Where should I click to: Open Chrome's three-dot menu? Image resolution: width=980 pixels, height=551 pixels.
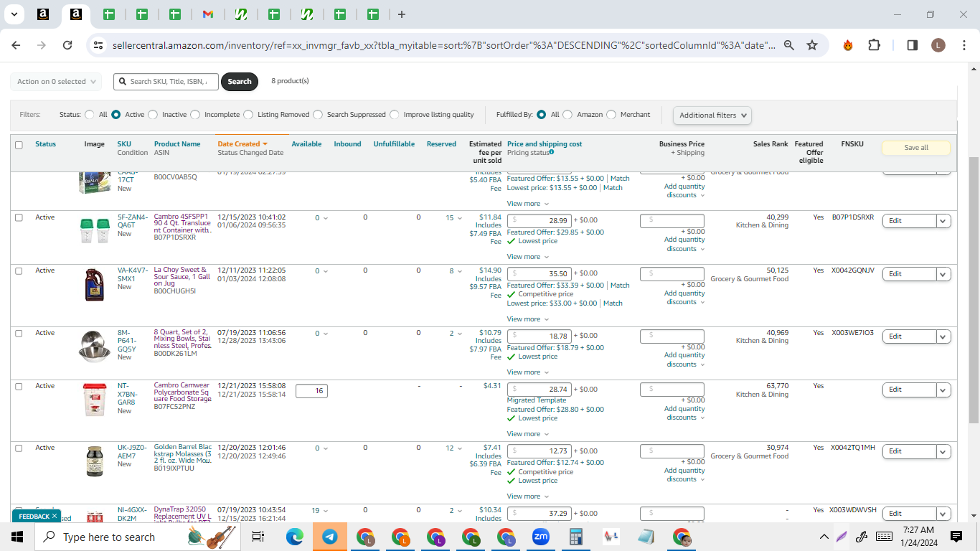pyautogui.click(x=963, y=45)
